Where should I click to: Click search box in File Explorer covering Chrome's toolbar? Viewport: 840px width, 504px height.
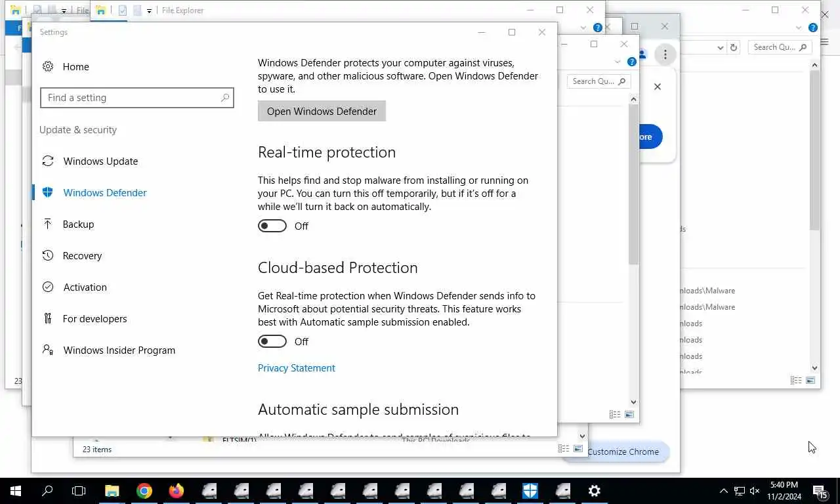598,81
